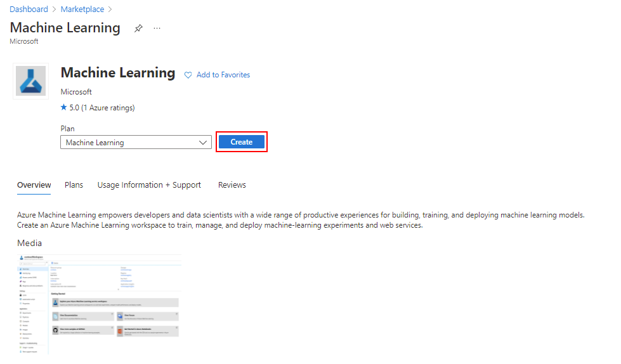The image size is (621, 364).
Task: Click the Microsoft subtitle under page header
Action: [x=23, y=41]
